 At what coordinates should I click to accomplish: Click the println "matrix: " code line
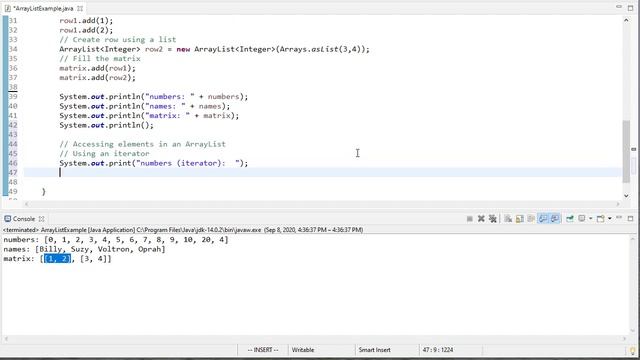pos(149,116)
